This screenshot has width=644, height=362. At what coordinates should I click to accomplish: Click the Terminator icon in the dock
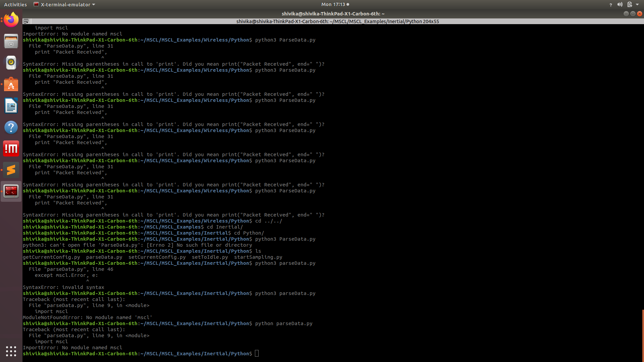coord(11,191)
